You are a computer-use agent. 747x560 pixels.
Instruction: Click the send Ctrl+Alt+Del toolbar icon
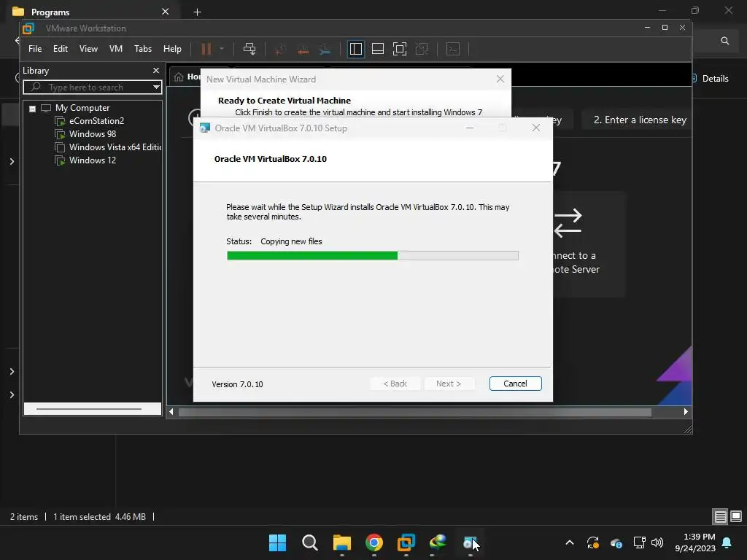(x=249, y=49)
